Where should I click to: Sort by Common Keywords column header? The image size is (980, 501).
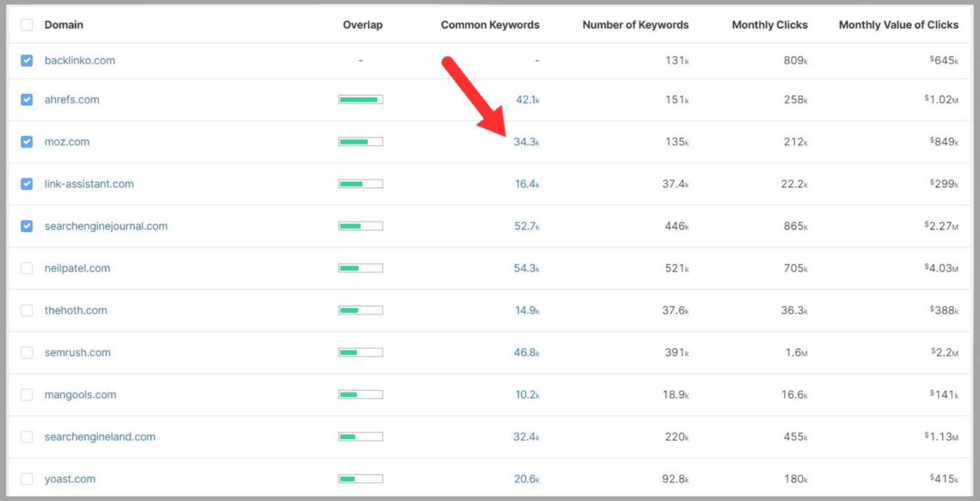490,25
